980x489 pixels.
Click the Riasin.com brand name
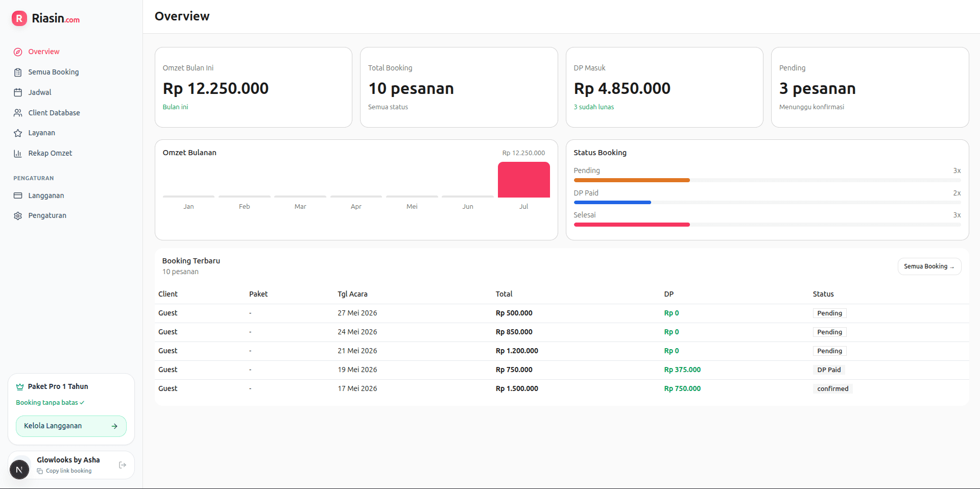[56, 19]
